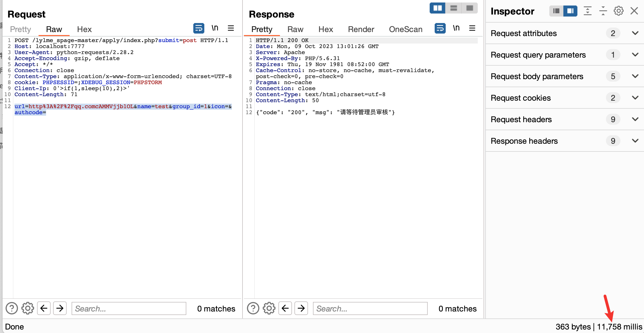
Task: Go to next Response search match arrow
Action: coord(301,308)
